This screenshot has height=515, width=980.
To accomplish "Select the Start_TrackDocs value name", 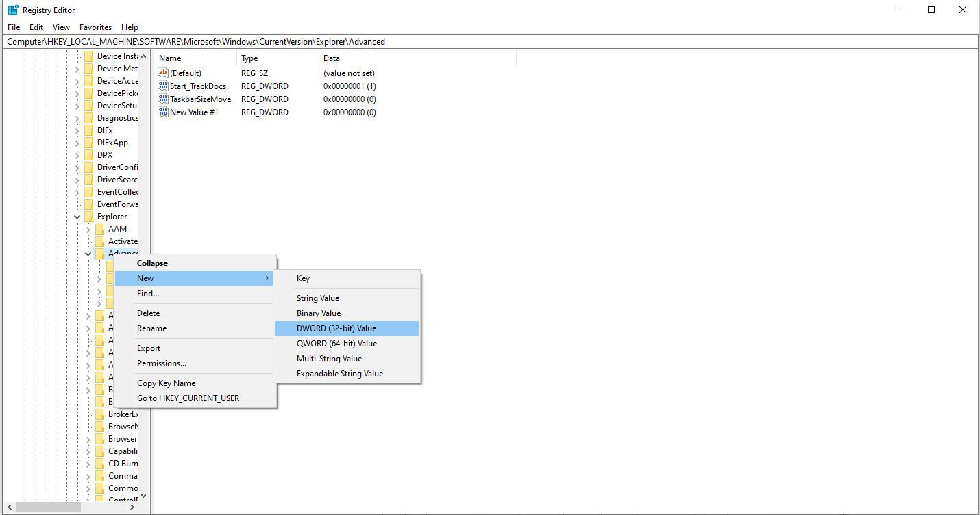I will click(x=198, y=86).
